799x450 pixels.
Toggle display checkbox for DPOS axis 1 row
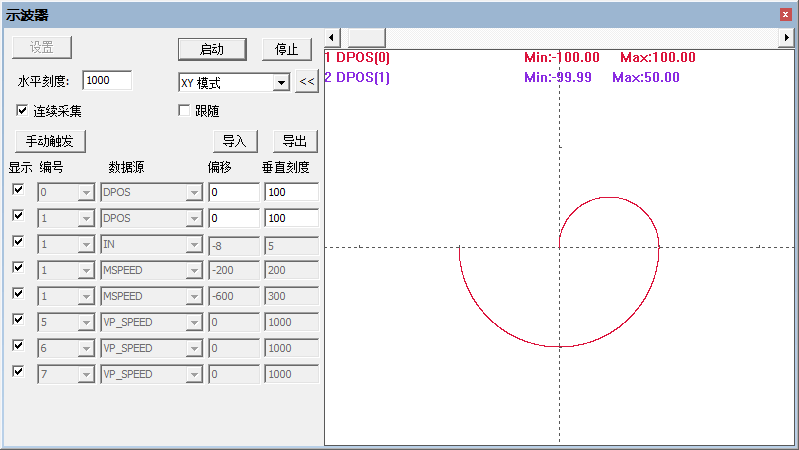tap(18, 215)
